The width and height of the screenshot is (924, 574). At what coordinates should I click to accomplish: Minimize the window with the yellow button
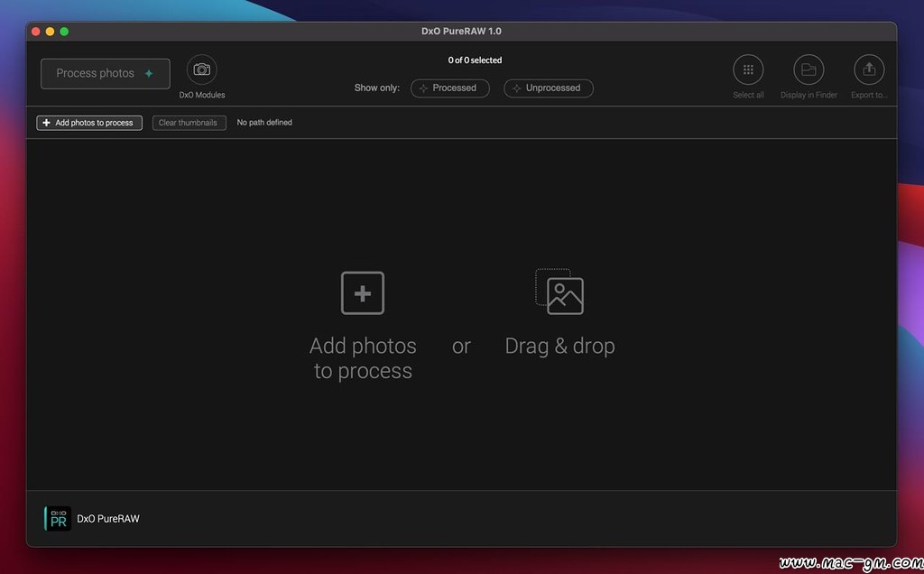51,32
